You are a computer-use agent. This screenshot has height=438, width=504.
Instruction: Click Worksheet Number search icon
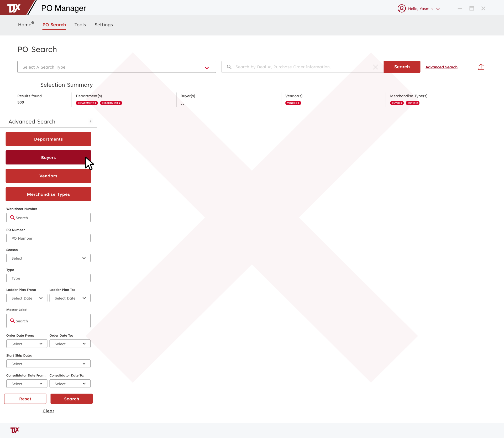coord(12,217)
